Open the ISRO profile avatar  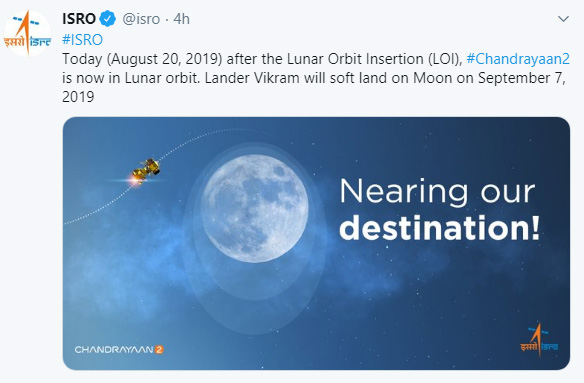pyautogui.click(x=27, y=34)
